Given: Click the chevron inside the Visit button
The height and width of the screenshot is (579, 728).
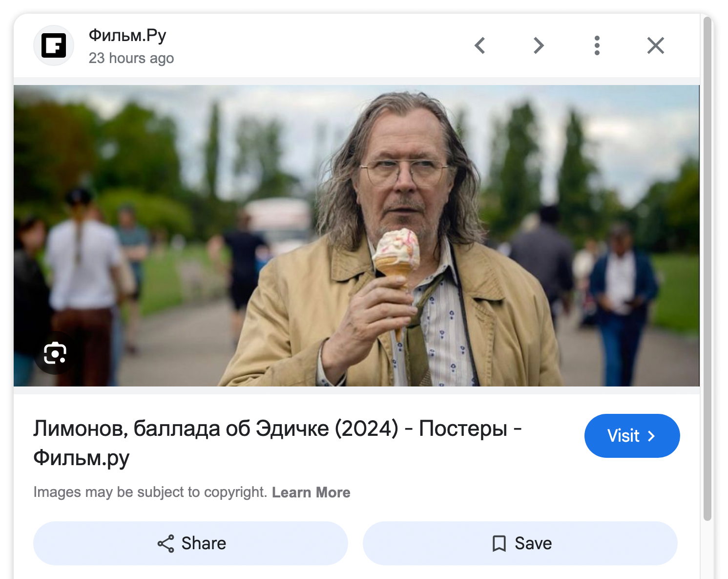Looking at the screenshot, I should [651, 436].
